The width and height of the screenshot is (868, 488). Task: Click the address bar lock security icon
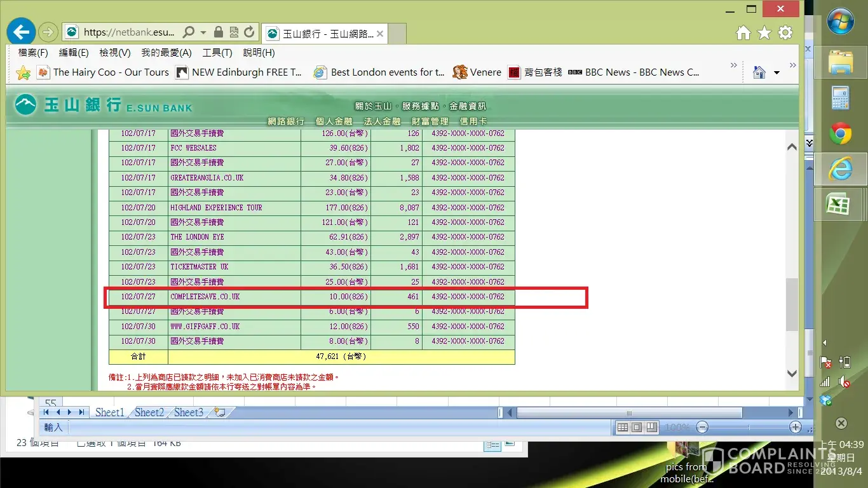pyautogui.click(x=219, y=32)
